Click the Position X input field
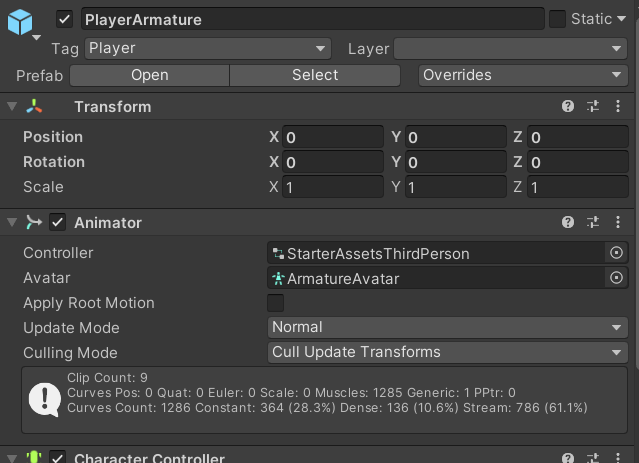The image size is (639, 463). (x=333, y=137)
